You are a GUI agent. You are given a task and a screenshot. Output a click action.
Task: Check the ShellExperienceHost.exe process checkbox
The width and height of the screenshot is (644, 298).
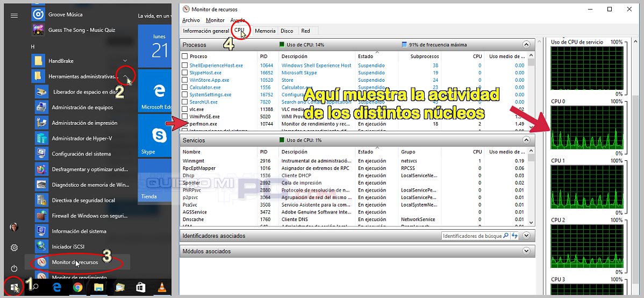[185, 65]
